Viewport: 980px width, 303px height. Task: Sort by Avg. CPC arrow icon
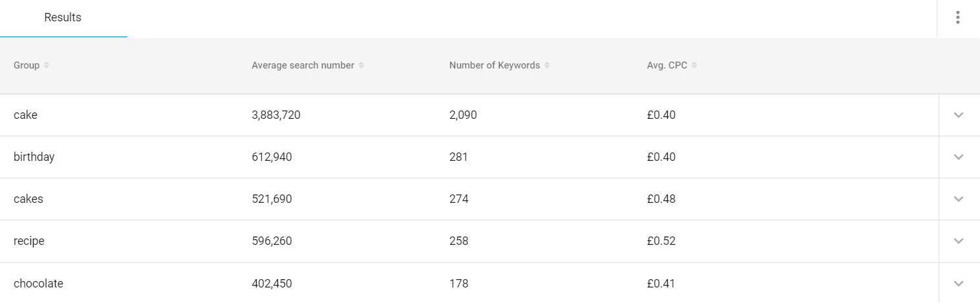click(694, 65)
